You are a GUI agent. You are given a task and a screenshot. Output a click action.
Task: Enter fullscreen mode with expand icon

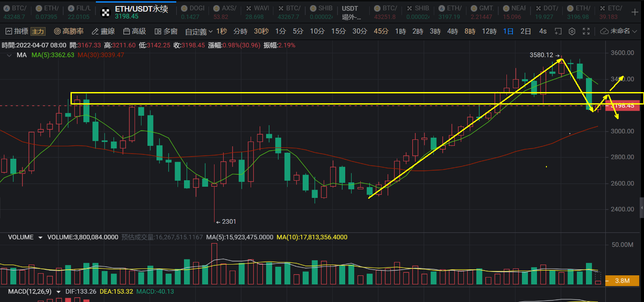[x=586, y=31]
